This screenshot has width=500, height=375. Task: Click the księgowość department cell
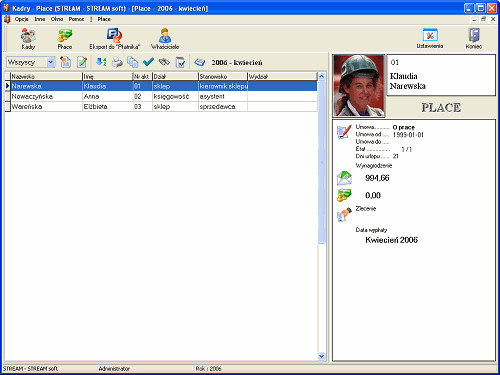[175, 96]
